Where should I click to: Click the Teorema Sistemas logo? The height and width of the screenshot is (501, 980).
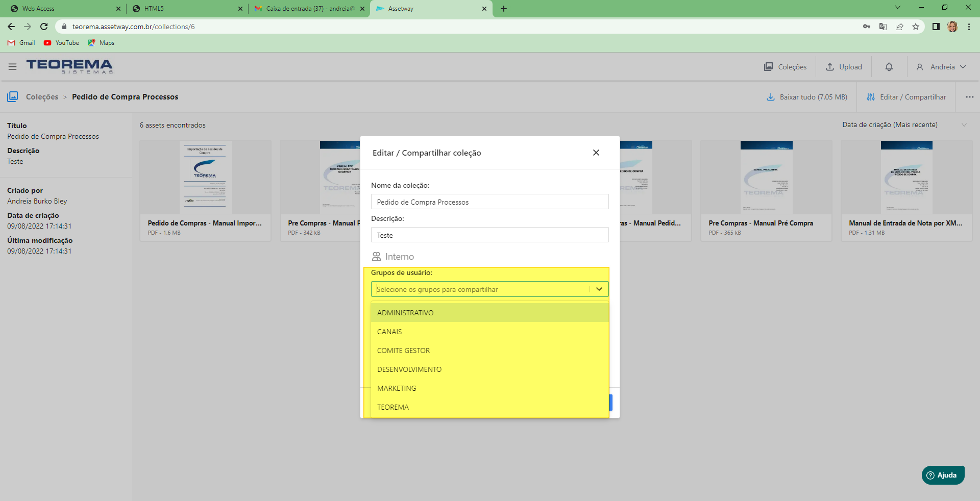pos(69,66)
